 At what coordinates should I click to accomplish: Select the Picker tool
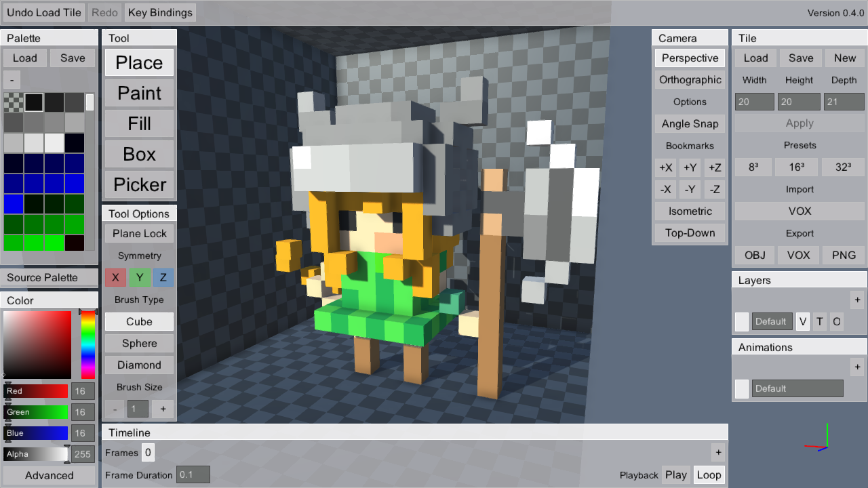point(139,184)
